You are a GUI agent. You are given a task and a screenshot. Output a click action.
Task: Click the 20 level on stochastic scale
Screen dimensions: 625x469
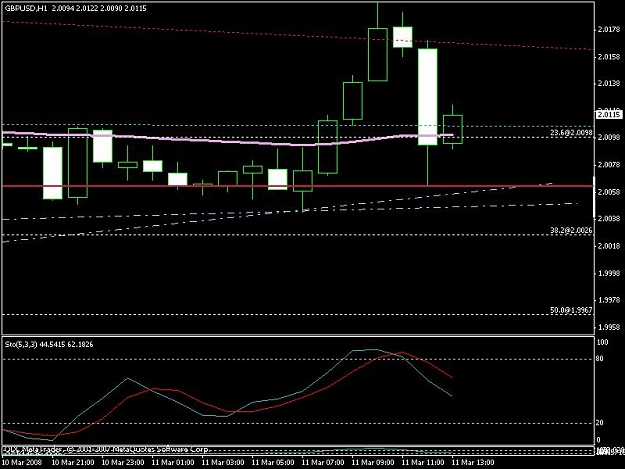click(600, 423)
